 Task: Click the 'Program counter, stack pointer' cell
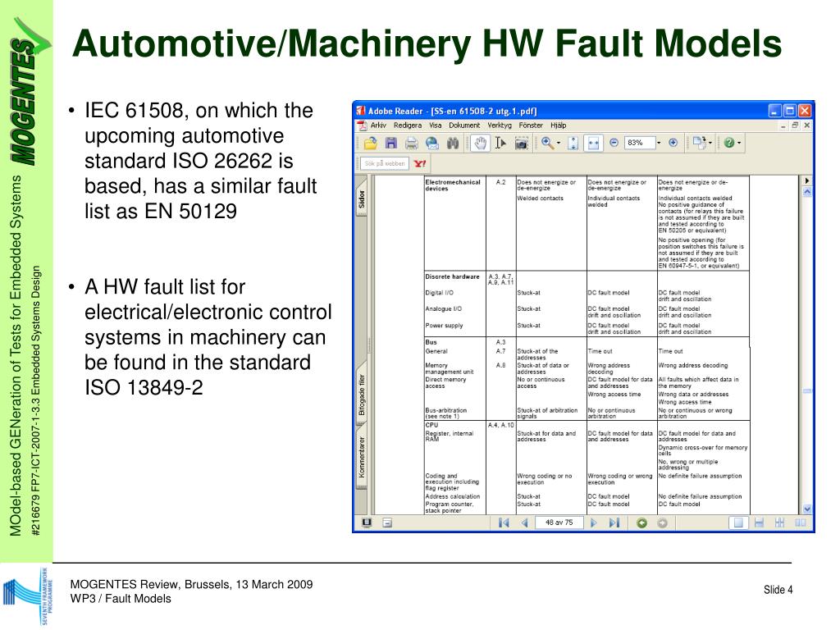(x=450, y=507)
